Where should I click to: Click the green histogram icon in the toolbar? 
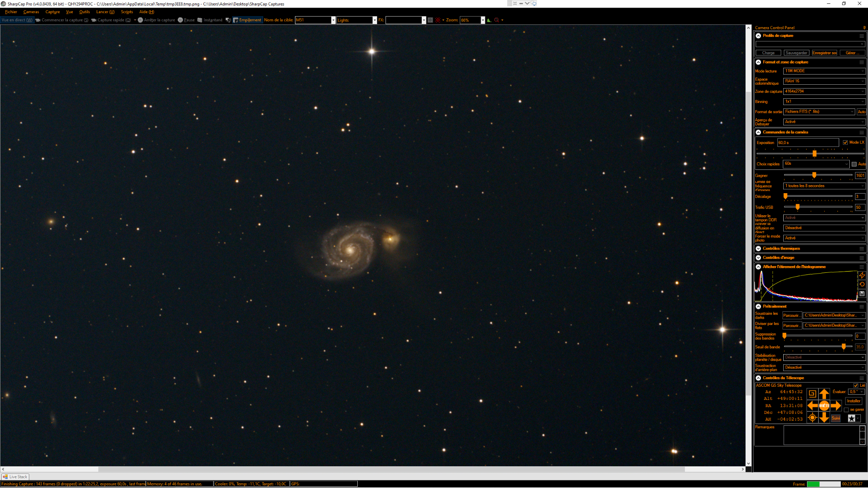pyautogui.click(x=489, y=20)
